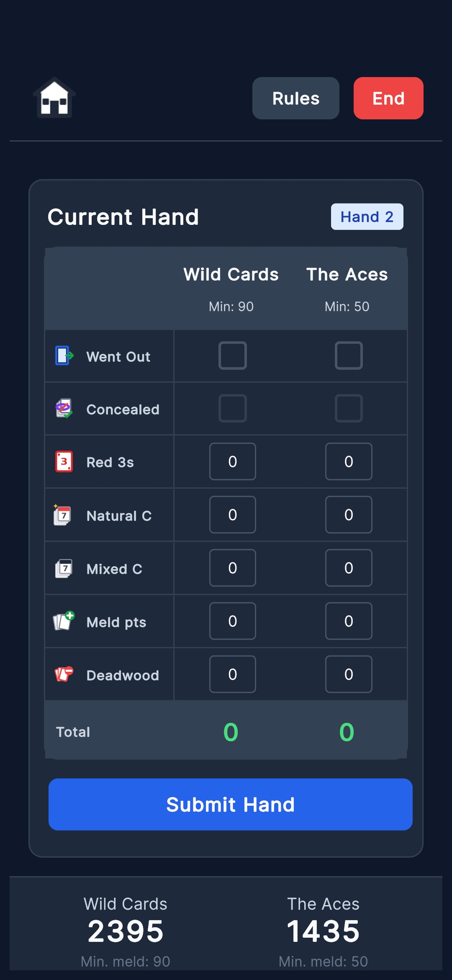Screen dimensions: 452x980
Task: Click the Went Out door icon
Action: coord(64,356)
